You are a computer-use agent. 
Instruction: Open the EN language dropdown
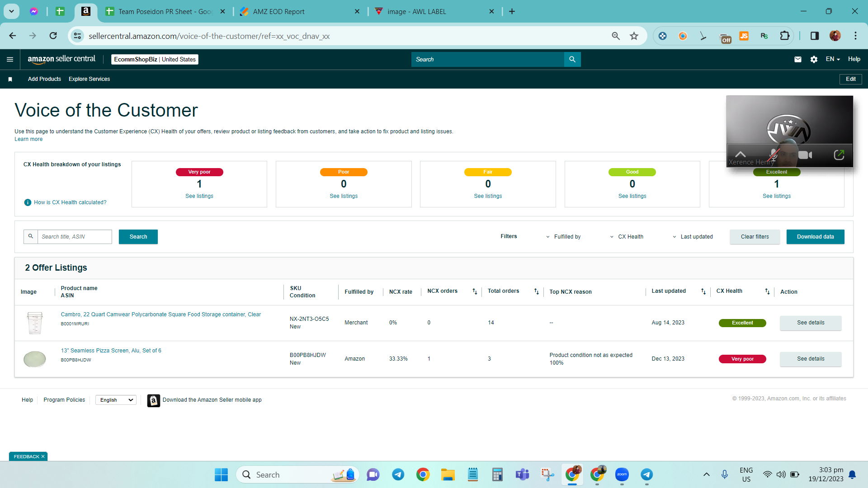[833, 59]
